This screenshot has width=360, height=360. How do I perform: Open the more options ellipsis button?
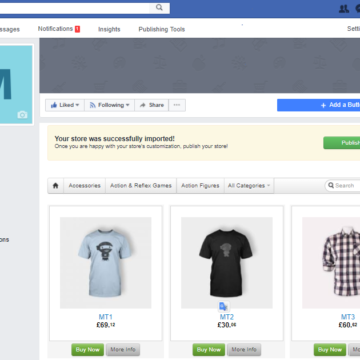[x=177, y=105]
